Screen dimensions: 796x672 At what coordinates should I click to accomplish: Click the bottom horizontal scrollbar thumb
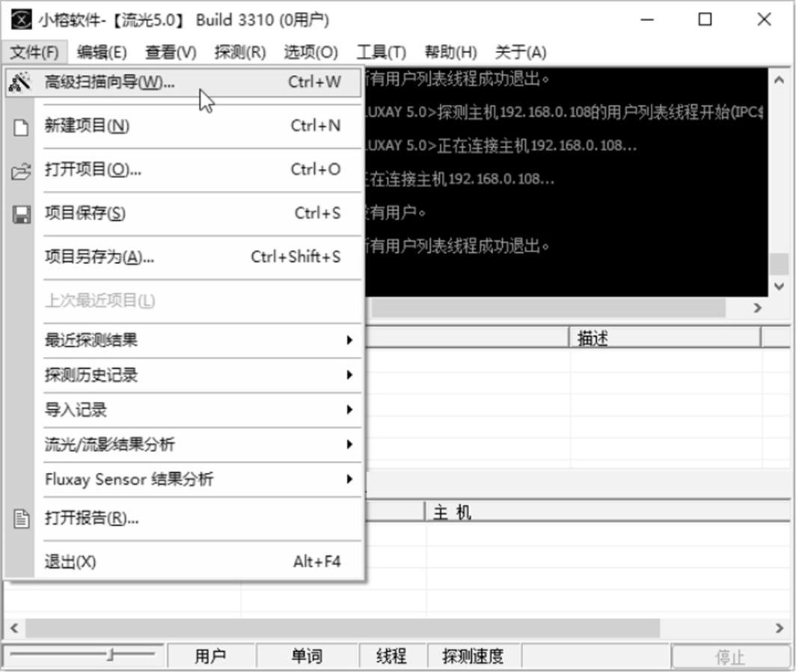[343, 628]
